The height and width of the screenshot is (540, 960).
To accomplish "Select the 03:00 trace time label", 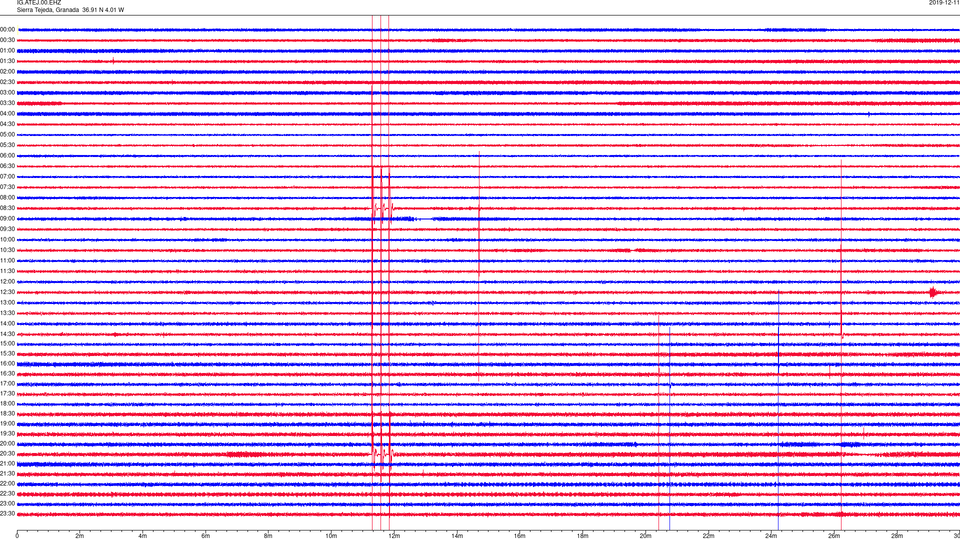I will (x=7, y=92).
